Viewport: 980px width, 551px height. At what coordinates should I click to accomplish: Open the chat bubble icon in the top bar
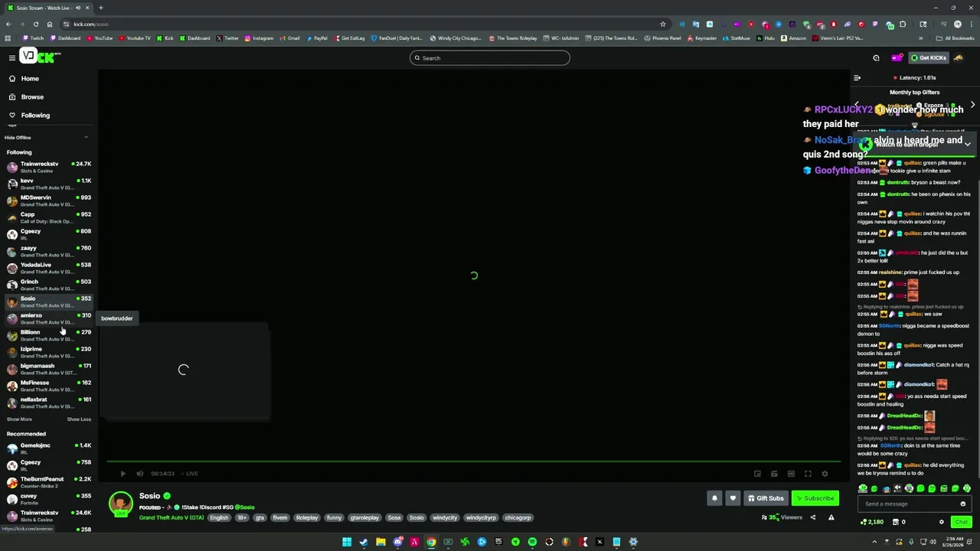coord(876,57)
